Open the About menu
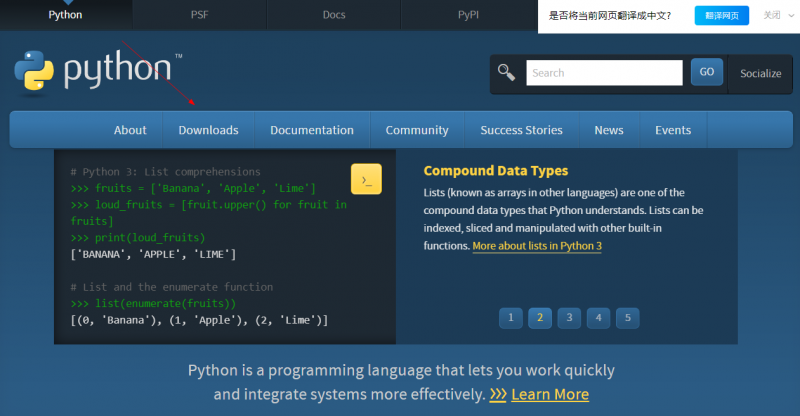This screenshot has width=800, height=416. (130, 130)
